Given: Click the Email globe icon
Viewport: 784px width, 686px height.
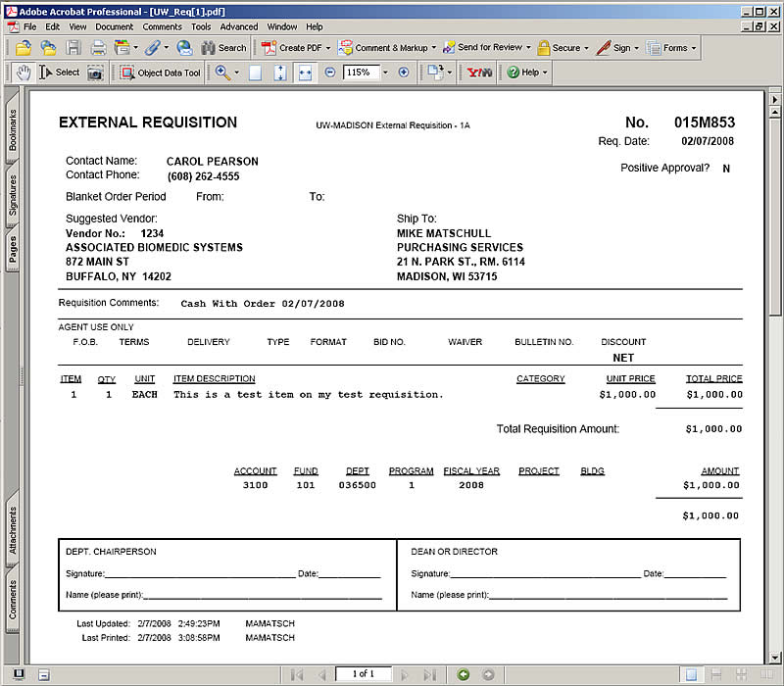Looking at the screenshot, I should 184,48.
